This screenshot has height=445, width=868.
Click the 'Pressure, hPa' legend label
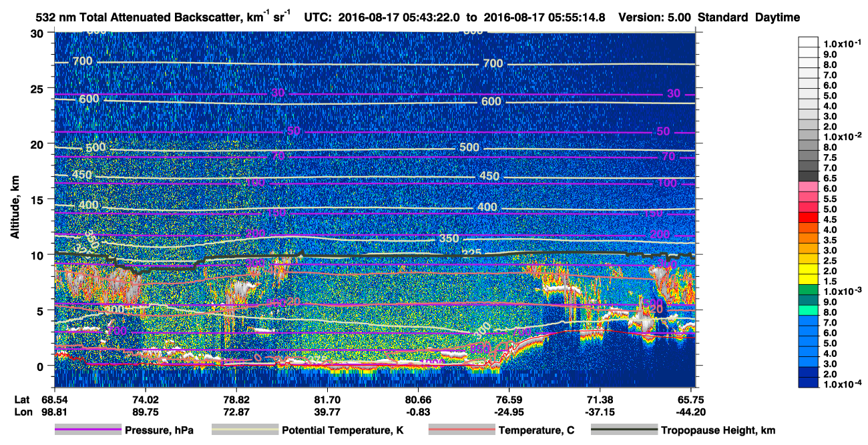[159, 431]
